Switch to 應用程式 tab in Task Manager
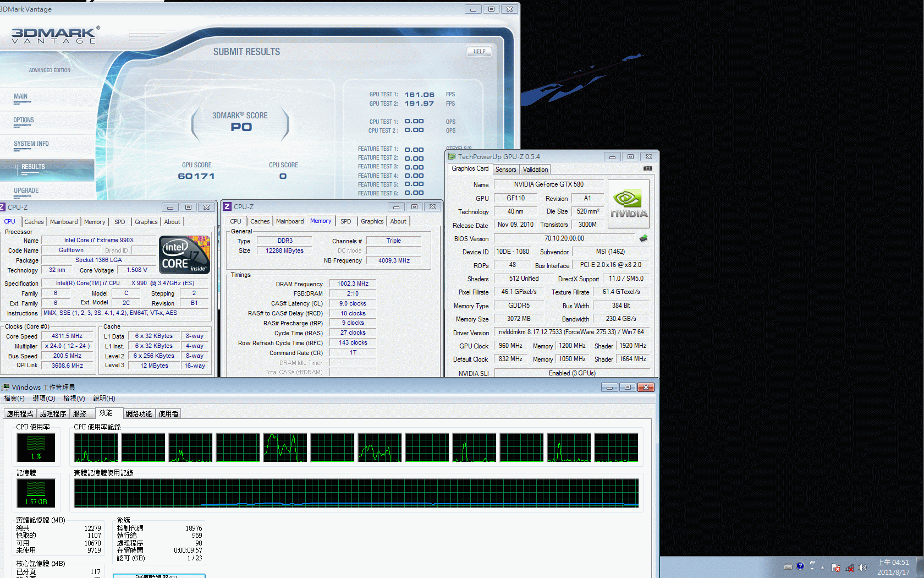This screenshot has height=578, width=924. point(20,414)
